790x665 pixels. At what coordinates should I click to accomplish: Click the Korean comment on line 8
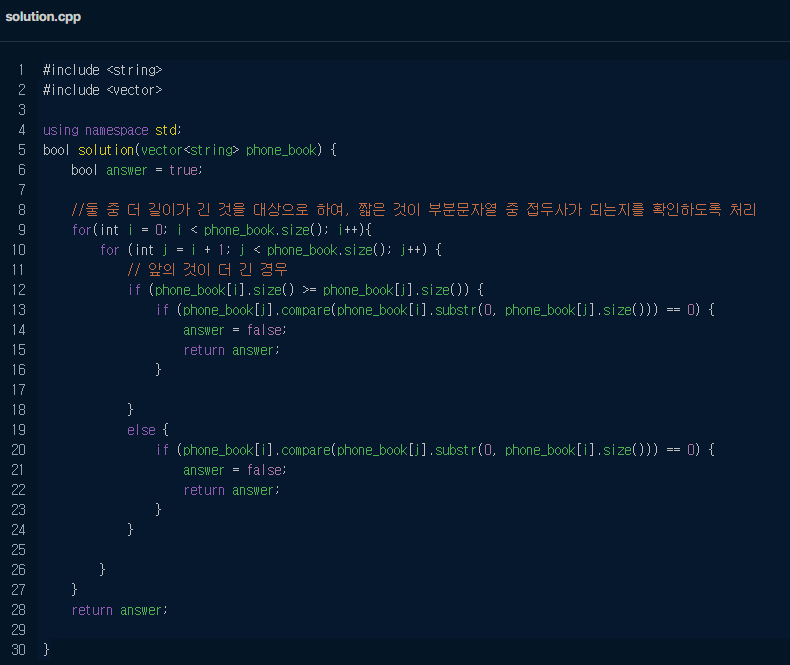(414, 210)
